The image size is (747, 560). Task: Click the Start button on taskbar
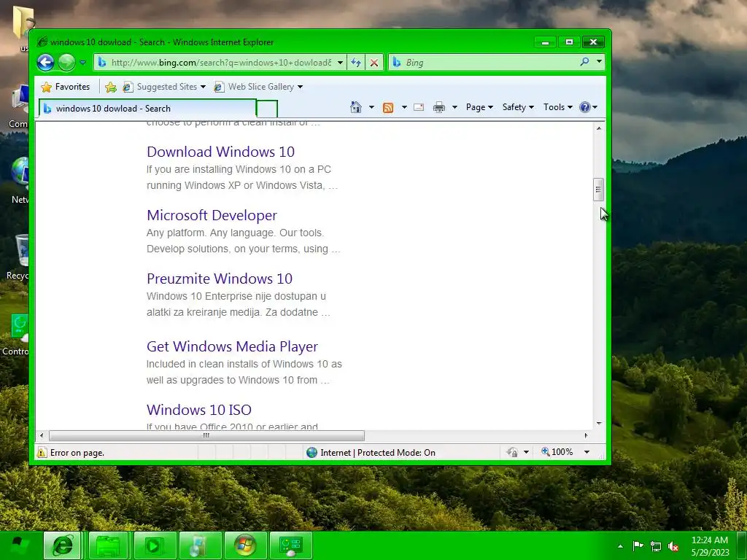[x=20, y=545]
